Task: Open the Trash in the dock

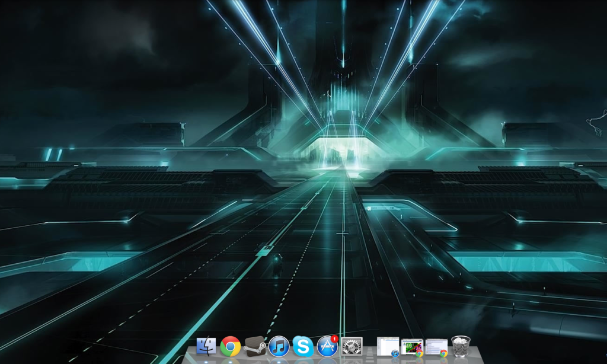Action: pos(461,346)
